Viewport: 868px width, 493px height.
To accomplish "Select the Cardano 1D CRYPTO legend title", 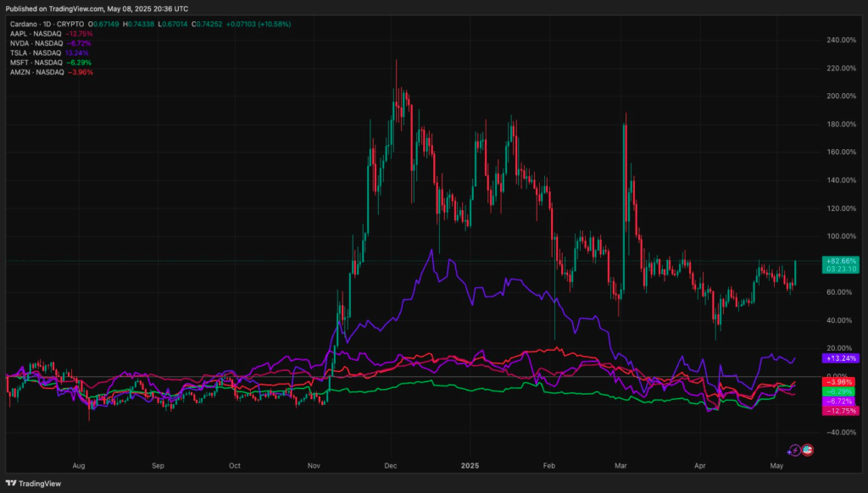I will point(47,25).
